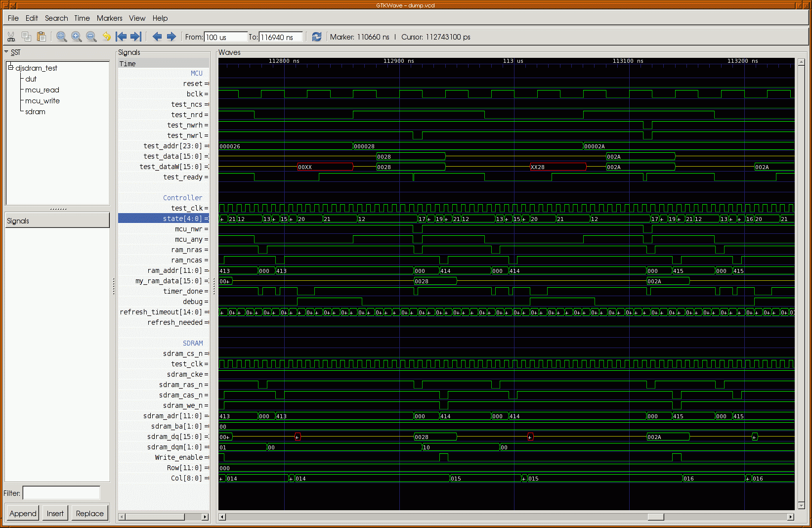
Task: Click the MCU group comment
Action: pos(197,73)
